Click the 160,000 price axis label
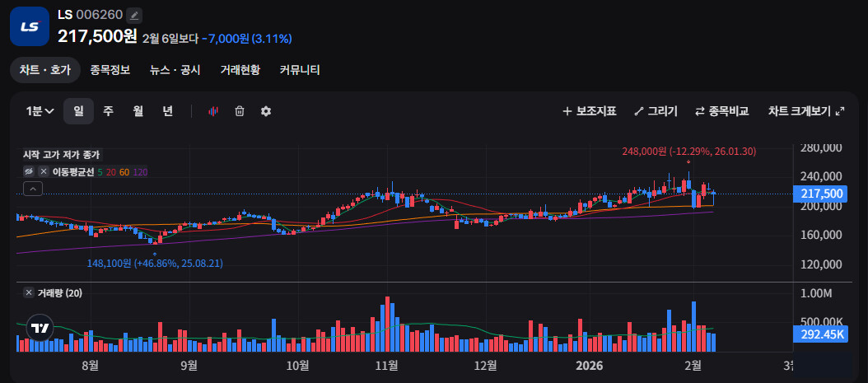 821,236
